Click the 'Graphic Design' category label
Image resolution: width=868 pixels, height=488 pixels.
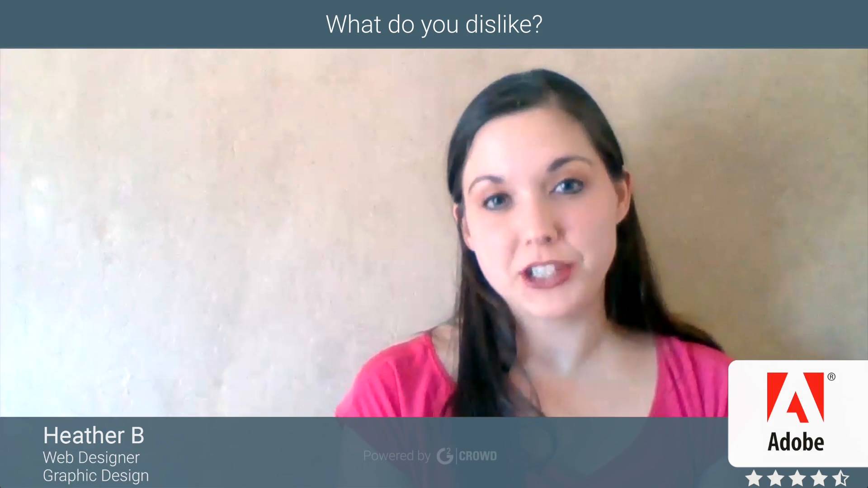(97, 475)
